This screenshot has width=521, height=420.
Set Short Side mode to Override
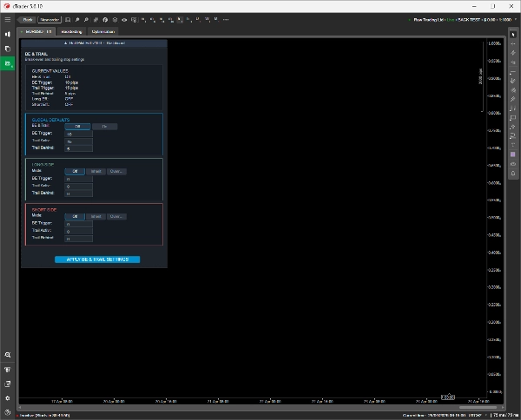click(116, 216)
